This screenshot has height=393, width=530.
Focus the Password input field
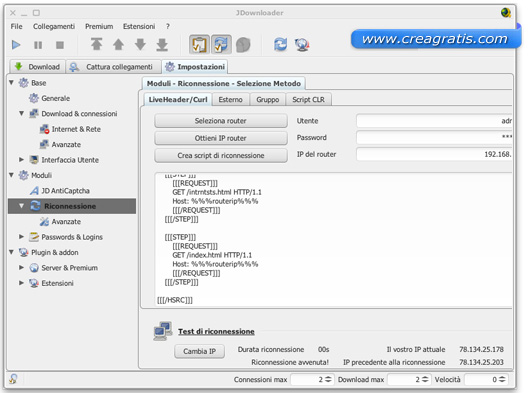(x=434, y=137)
